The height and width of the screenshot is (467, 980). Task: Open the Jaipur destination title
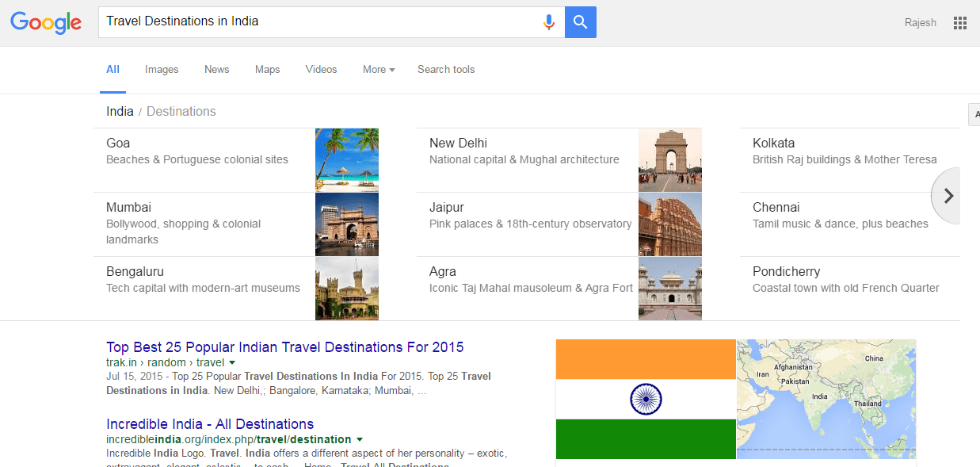447,208
